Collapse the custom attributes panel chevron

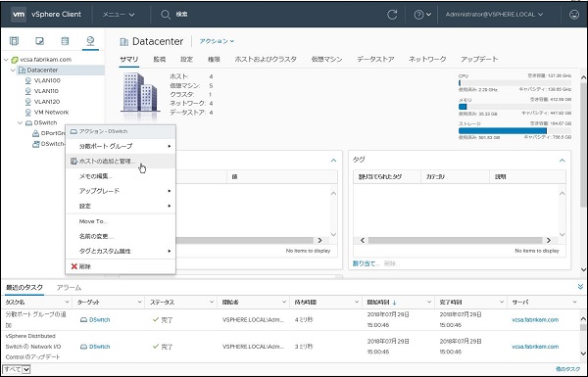pyautogui.click(x=333, y=161)
